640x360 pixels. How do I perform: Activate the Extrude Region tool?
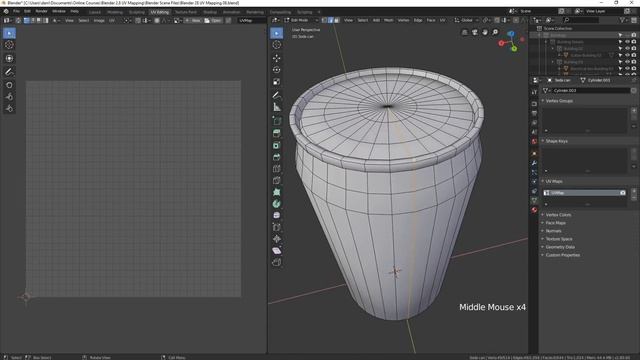click(x=277, y=133)
